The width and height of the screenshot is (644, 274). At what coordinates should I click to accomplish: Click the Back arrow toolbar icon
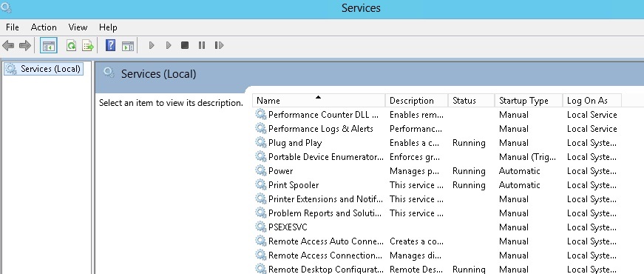pos(8,45)
